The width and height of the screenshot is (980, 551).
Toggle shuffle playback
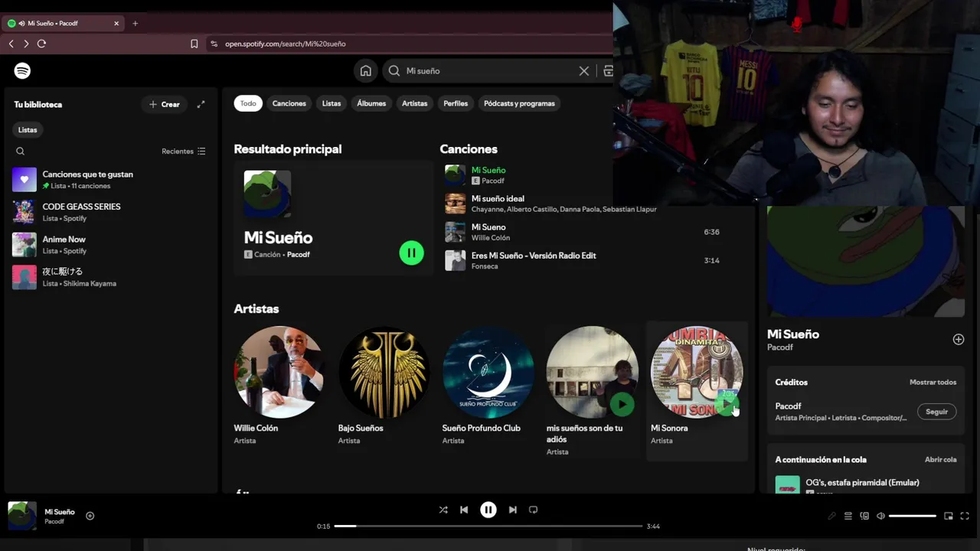[x=443, y=510]
